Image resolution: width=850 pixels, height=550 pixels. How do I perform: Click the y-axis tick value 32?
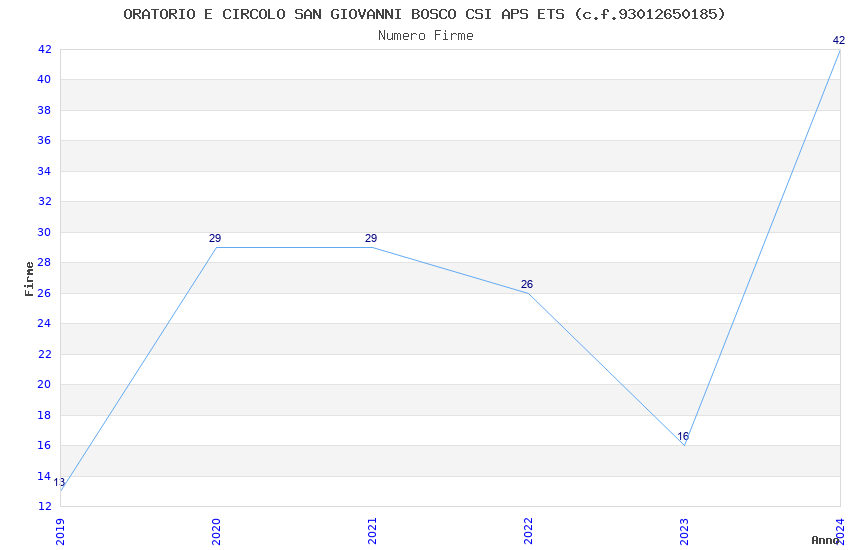44,202
